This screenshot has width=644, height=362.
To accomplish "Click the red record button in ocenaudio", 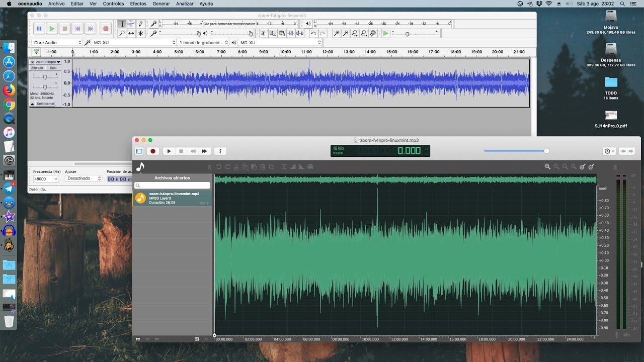I will coord(153,151).
